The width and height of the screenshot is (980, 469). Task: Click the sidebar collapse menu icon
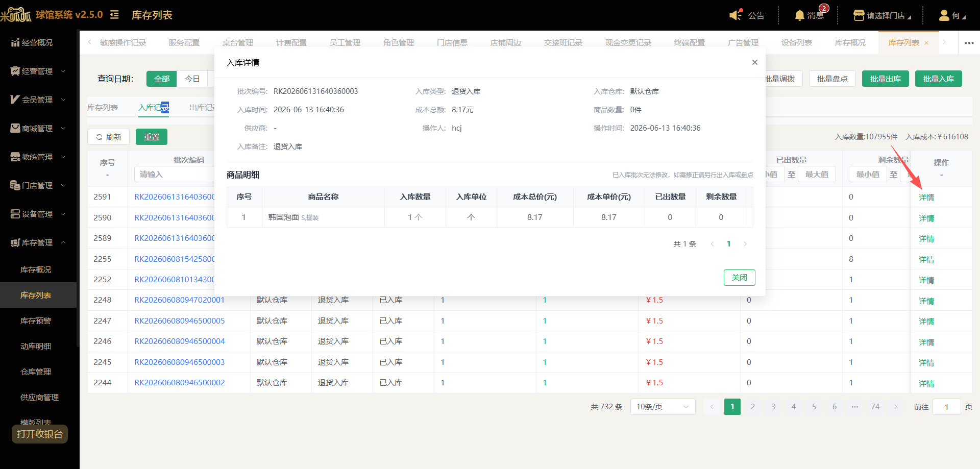(x=115, y=15)
